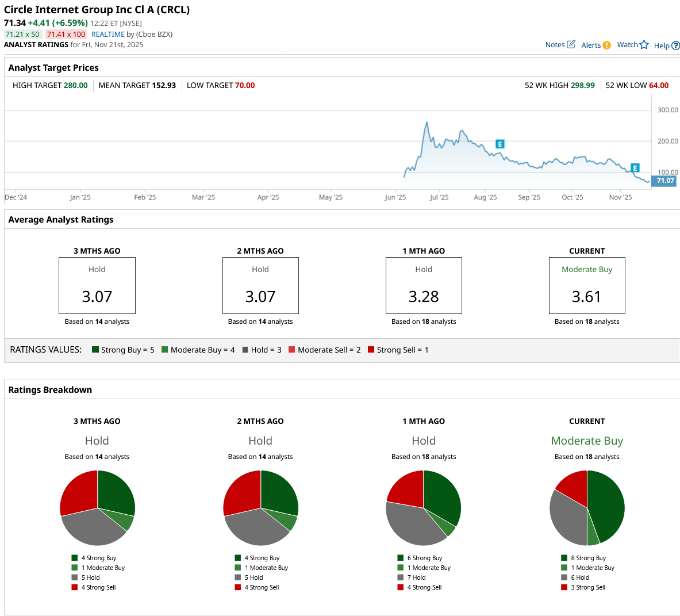
Task: Click the 71.07 price label on chart
Action: pos(665,181)
